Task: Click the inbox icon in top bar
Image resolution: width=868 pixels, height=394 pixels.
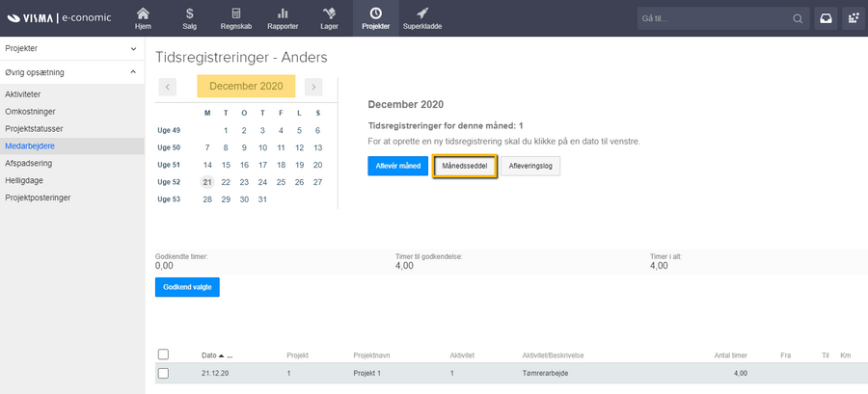Action: click(x=827, y=18)
